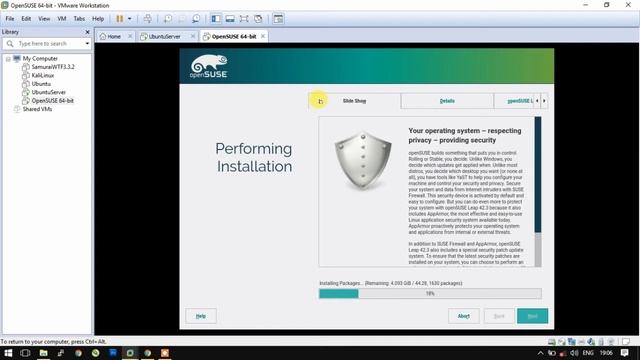Abort the installation

point(464,316)
